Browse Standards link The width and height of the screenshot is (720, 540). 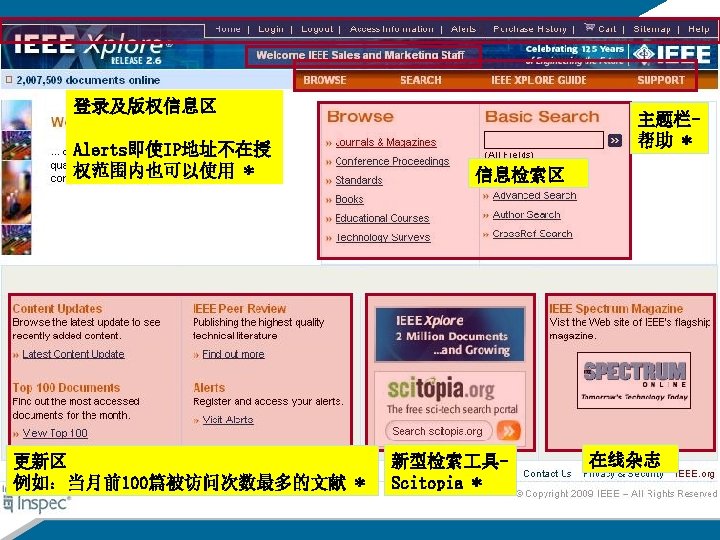359,180
